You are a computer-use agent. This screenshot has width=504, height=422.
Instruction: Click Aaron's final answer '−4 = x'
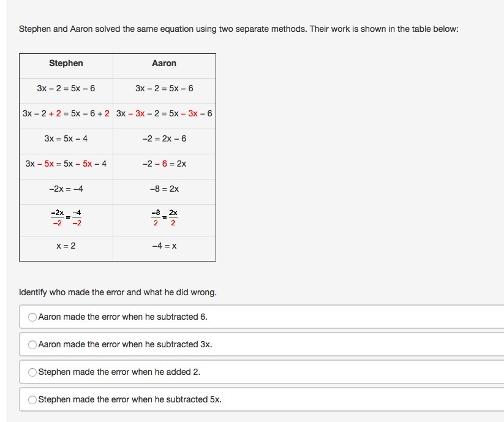tap(164, 246)
